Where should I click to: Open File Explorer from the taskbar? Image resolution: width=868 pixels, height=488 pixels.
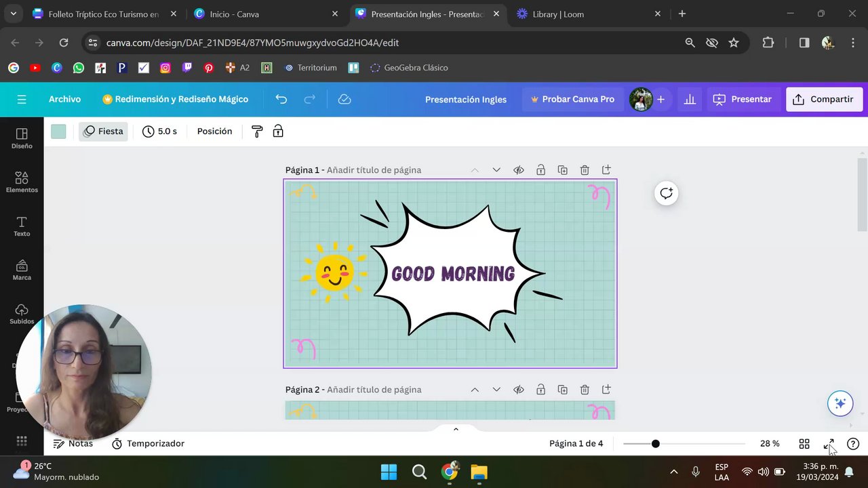pyautogui.click(x=479, y=472)
